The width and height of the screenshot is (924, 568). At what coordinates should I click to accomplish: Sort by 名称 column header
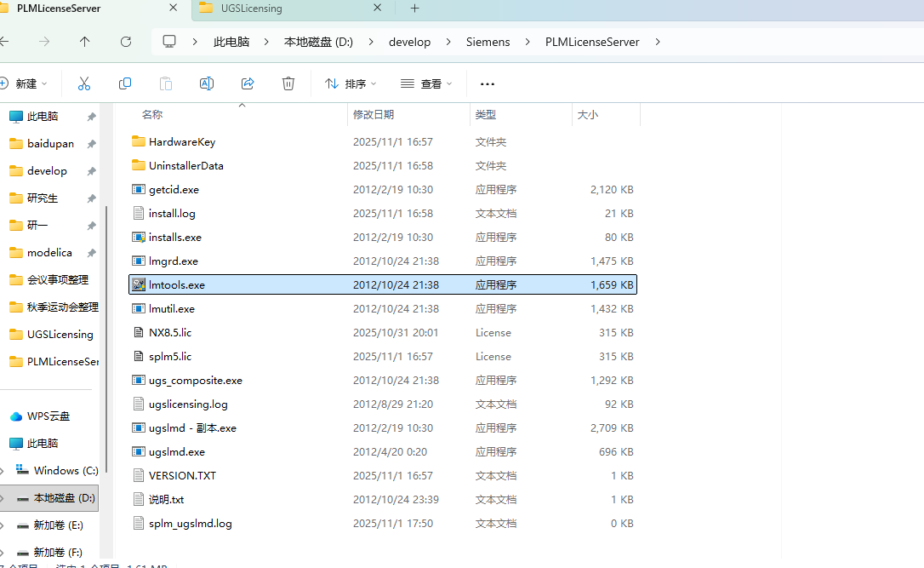152,114
